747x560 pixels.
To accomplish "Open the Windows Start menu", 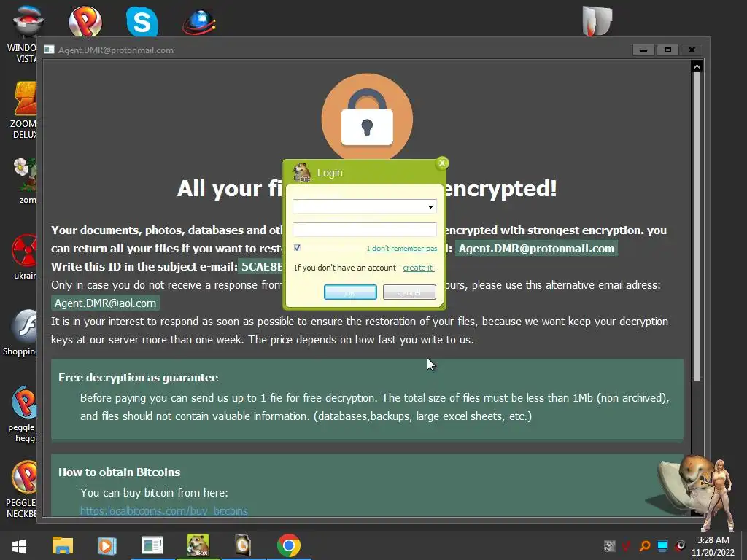I will [x=19, y=545].
